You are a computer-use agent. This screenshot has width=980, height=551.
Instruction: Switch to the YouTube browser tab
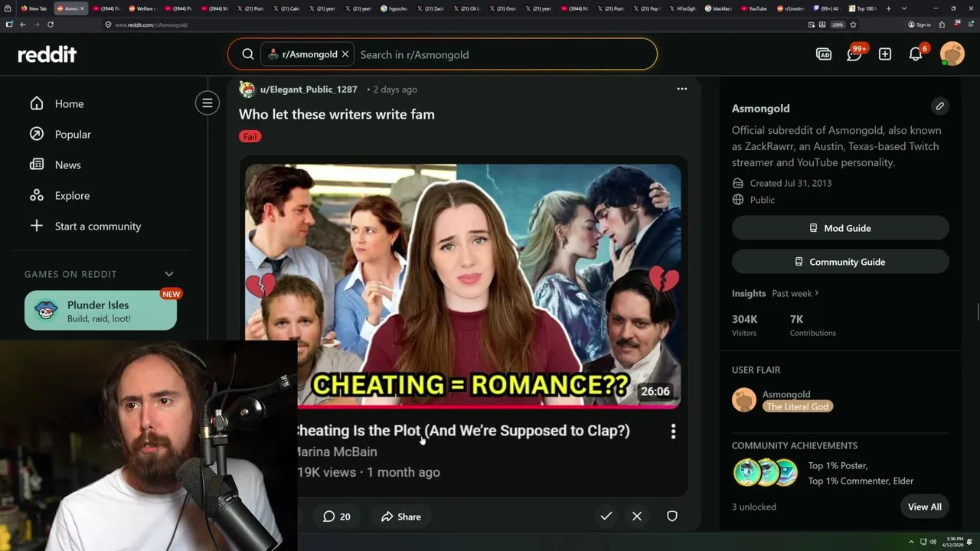coord(753,8)
